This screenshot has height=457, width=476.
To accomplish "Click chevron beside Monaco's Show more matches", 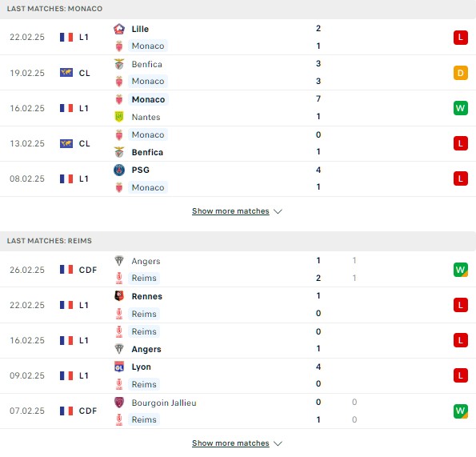I will point(278,211).
